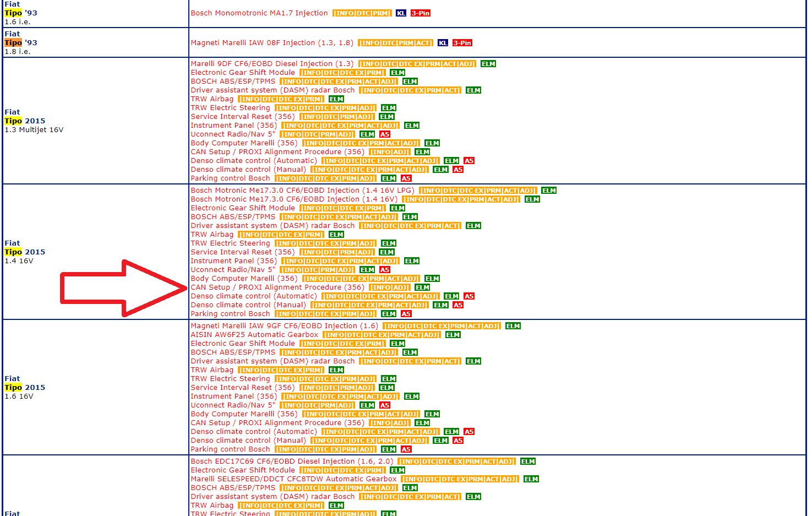812x516 pixels.
Task: Click the KL badge beside Magneti Marelli IAW 08F
Action: [443, 43]
